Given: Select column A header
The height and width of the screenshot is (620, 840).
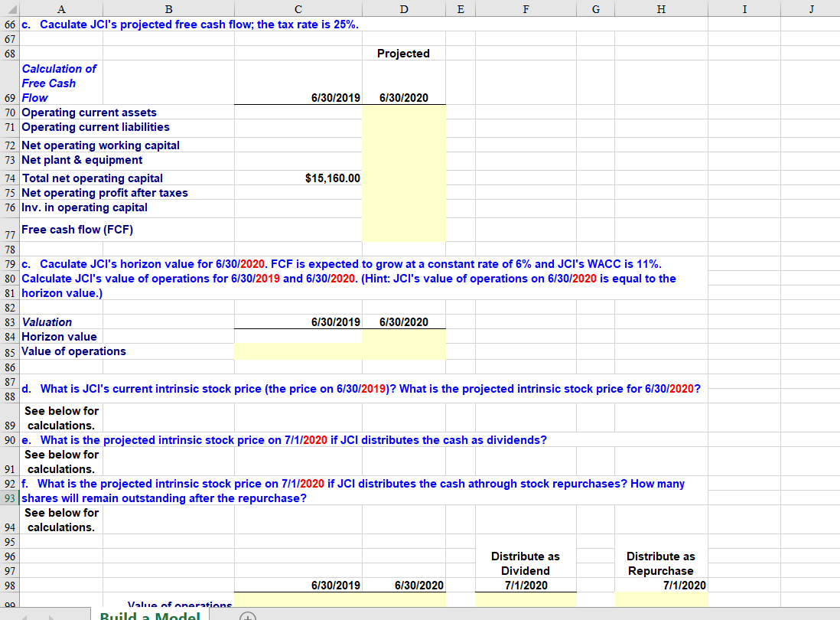Looking at the screenshot, I should click(61, 9).
